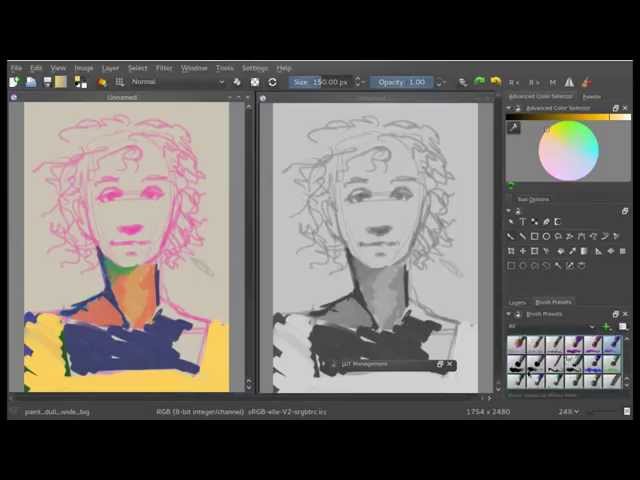Collapse the toolbox docker arrow
This screenshot has height=480, width=640.
click(509, 211)
